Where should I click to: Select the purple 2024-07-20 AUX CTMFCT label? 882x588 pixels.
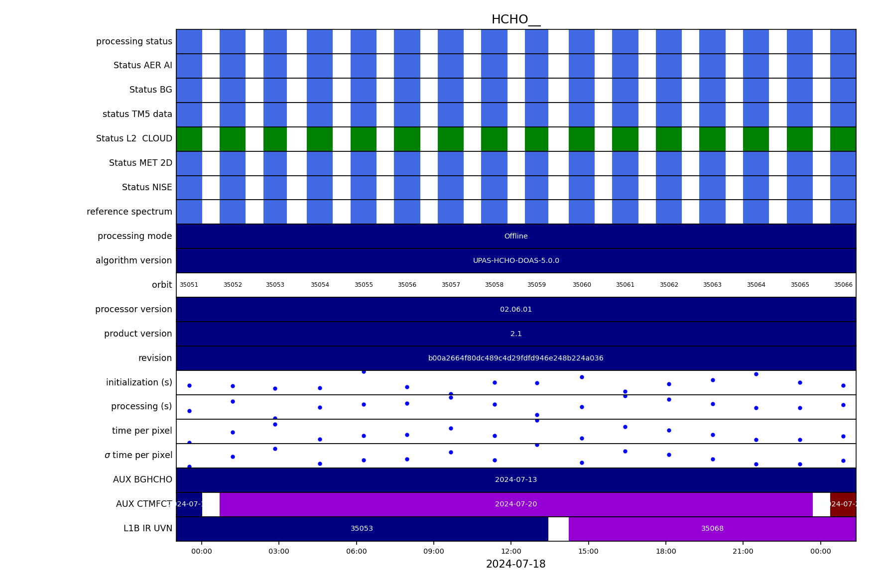coord(515,504)
